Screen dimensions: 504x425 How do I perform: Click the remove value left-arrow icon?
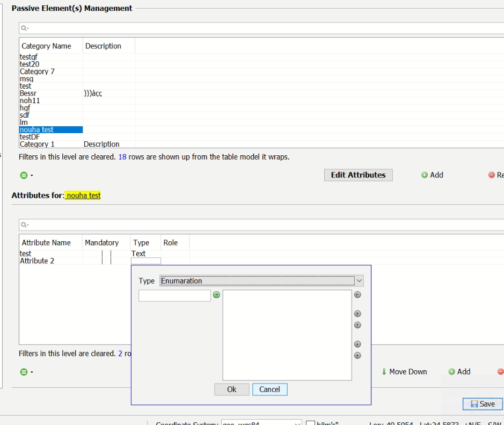click(x=358, y=294)
